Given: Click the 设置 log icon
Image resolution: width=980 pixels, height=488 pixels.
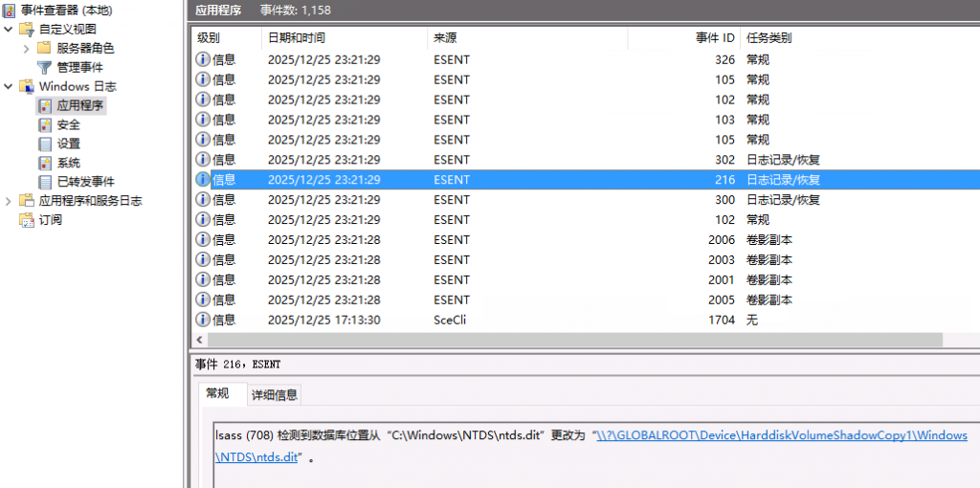Looking at the screenshot, I should (45, 144).
